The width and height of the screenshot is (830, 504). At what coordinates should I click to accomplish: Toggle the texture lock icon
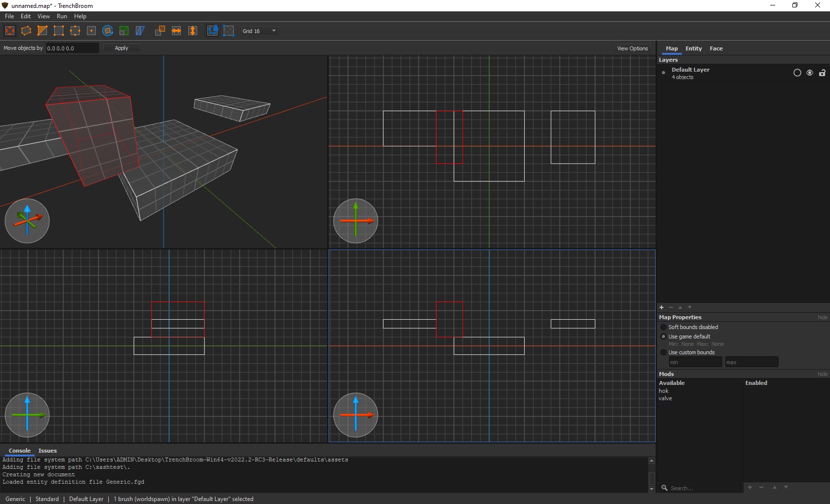pyautogui.click(x=212, y=31)
